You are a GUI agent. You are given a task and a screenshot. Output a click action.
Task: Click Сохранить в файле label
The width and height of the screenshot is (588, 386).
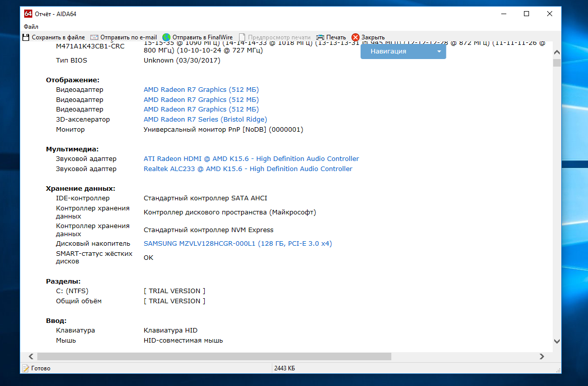pyautogui.click(x=58, y=37)
